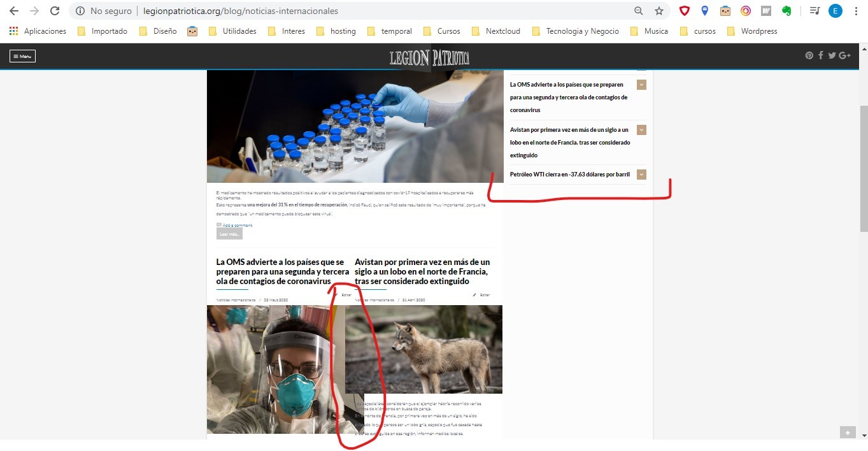
Task: Click the page scrollbar down arrow
Action: 863,435
